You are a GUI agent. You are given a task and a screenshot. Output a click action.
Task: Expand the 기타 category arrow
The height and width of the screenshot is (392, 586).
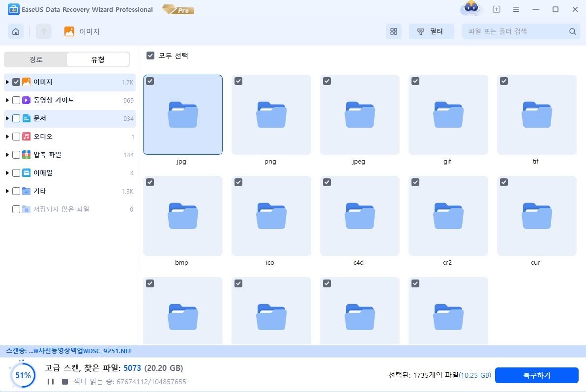click(7, 191)
